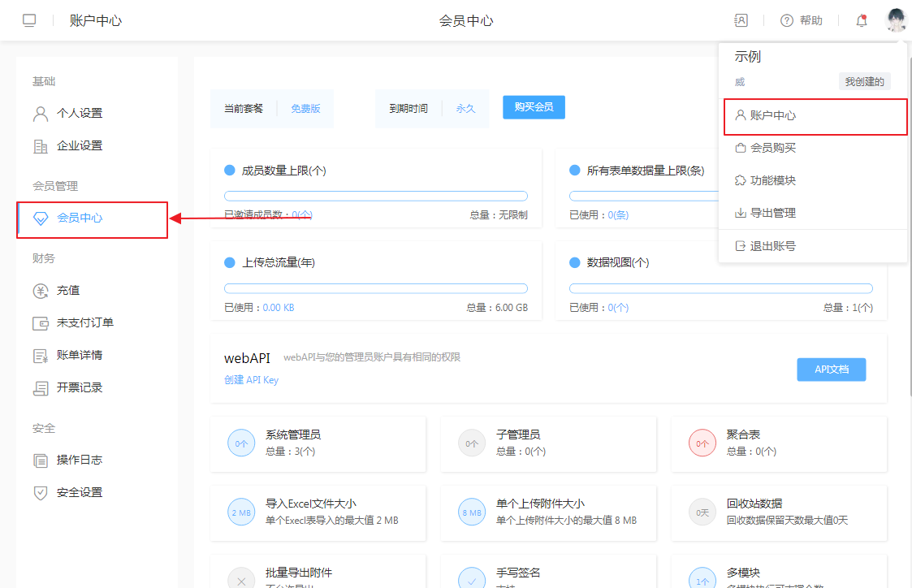Image resolution: width=912 pixels, height=588 pixels.
Task: Open 未支付订单 unpaid orders
Action: pos(84,322)
